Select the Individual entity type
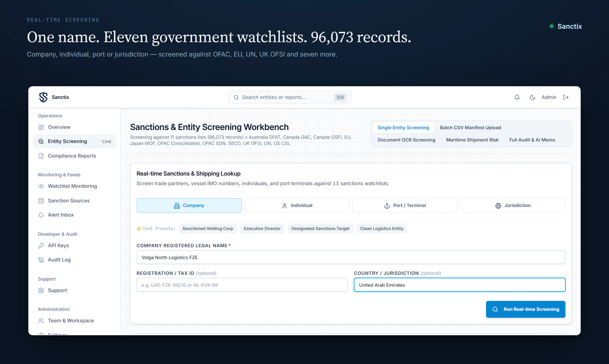 point(297,205)
